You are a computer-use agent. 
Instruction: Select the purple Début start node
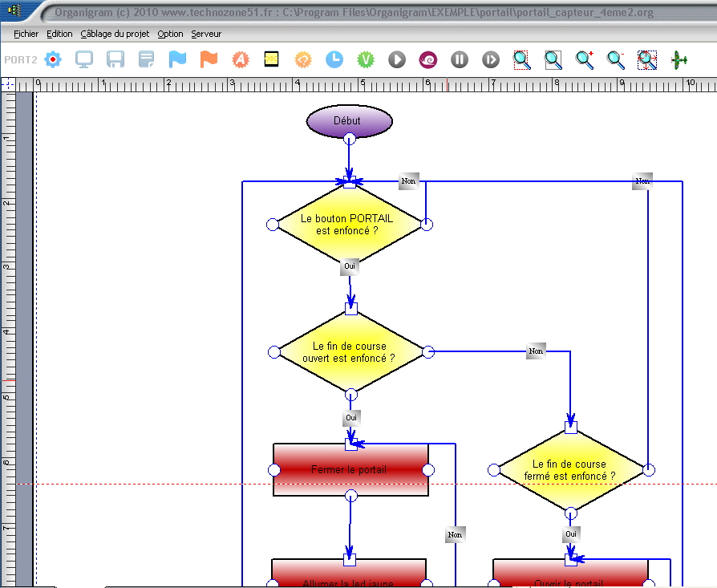click(349, 121)
